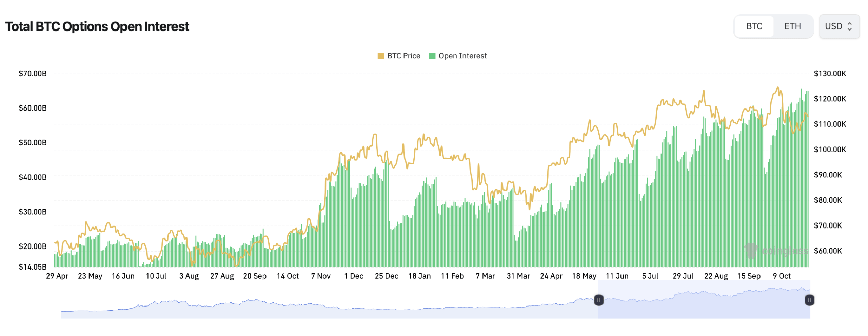Click the yellow BTC Price legend square
This screenshot has width=868, height=336.
tap(381, 56)
